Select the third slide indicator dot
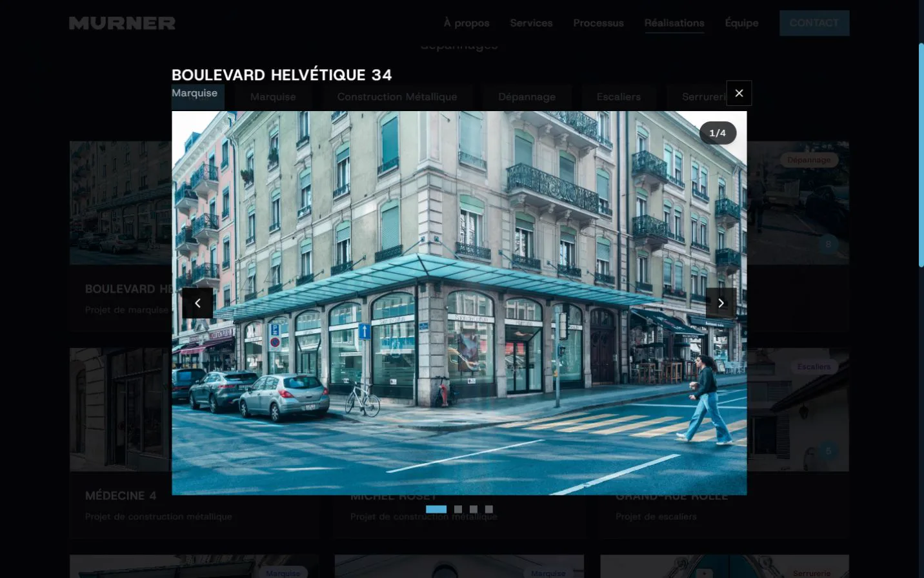924x578 pixels. (x=474, y=509)
